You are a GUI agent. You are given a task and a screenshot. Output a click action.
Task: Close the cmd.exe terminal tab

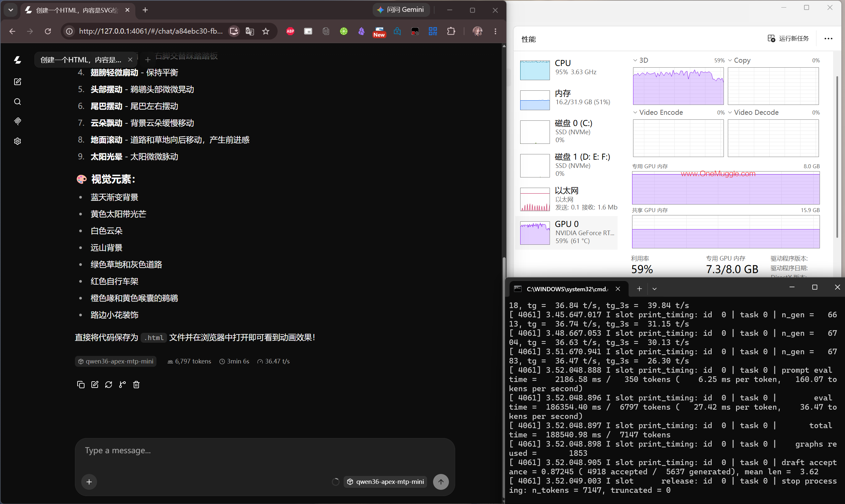[x=618, y=289]
